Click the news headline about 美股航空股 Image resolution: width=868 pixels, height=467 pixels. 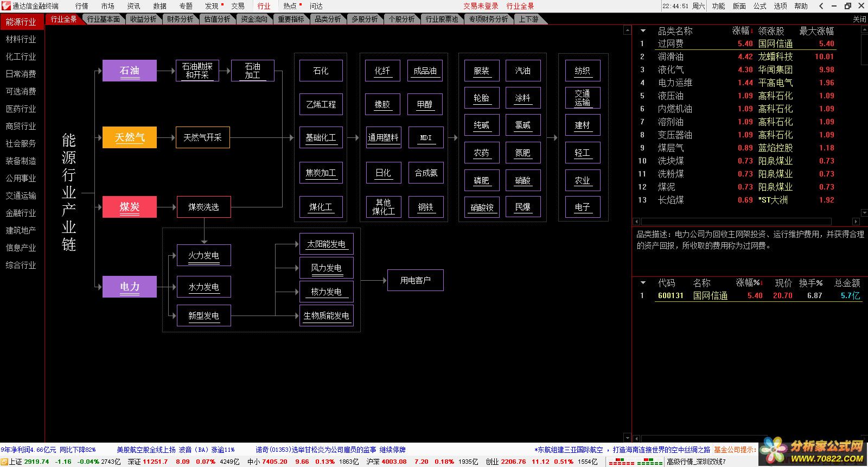coord(176,450)
